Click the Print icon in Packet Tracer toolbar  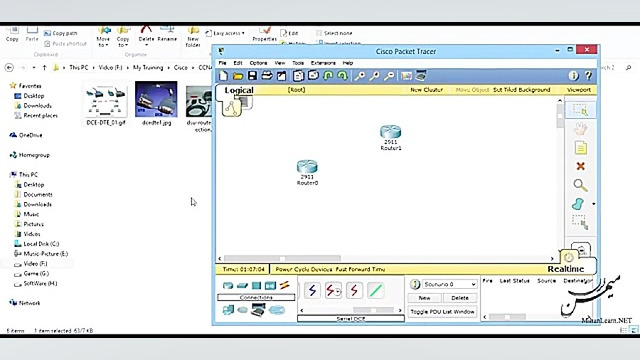pos(267,76)
